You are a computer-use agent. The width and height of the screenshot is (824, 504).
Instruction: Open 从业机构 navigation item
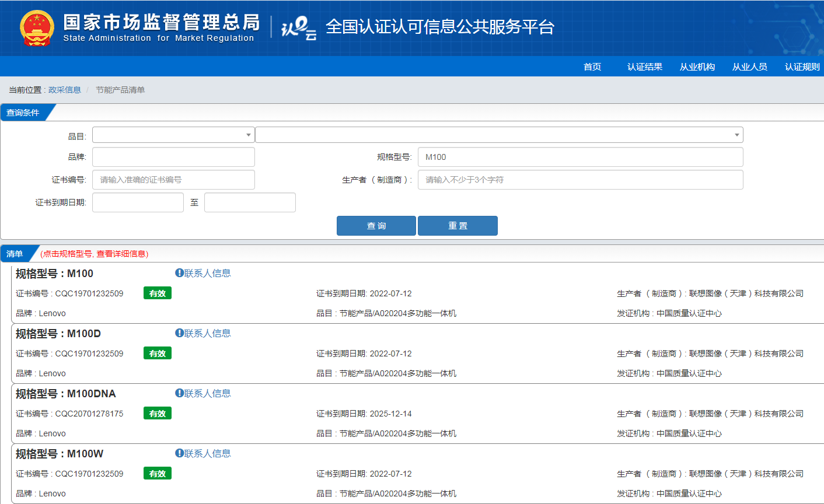tap(697, 66)
